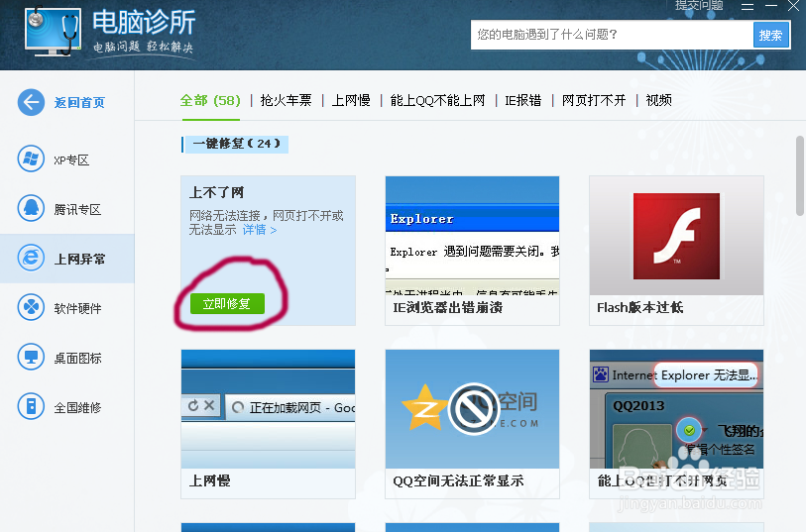806x532 pixels.
Task: Click the 上不了网 card title
Action: coord(216,192)
